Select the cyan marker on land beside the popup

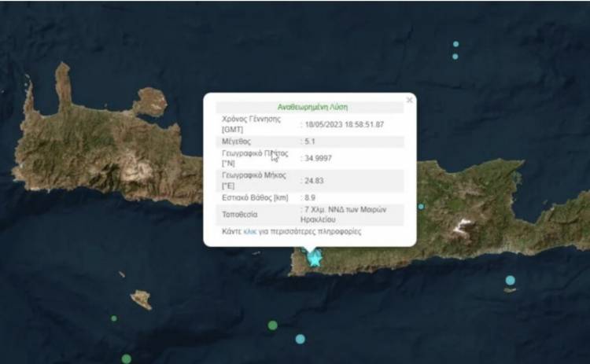[421, 207]
